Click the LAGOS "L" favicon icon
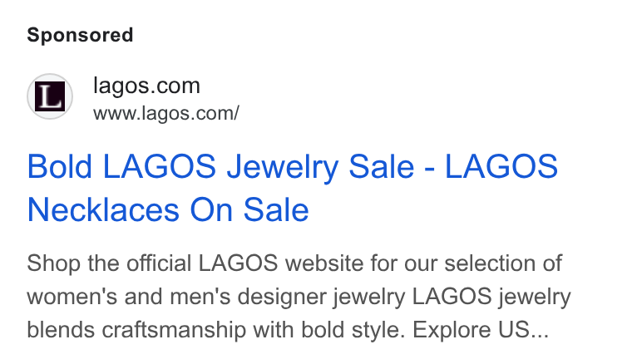Image resolution: width=632 pixels, height=364 pixels. tap(50, 96)
